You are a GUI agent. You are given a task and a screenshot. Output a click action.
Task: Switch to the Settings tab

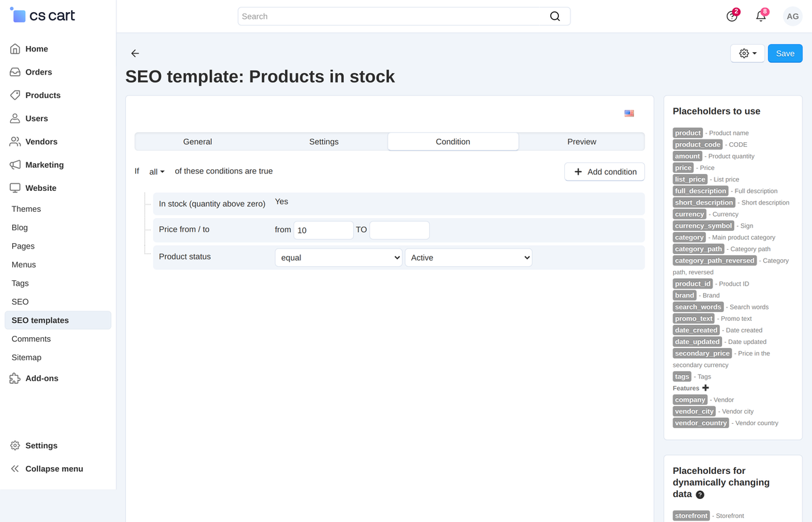point(324,142)
